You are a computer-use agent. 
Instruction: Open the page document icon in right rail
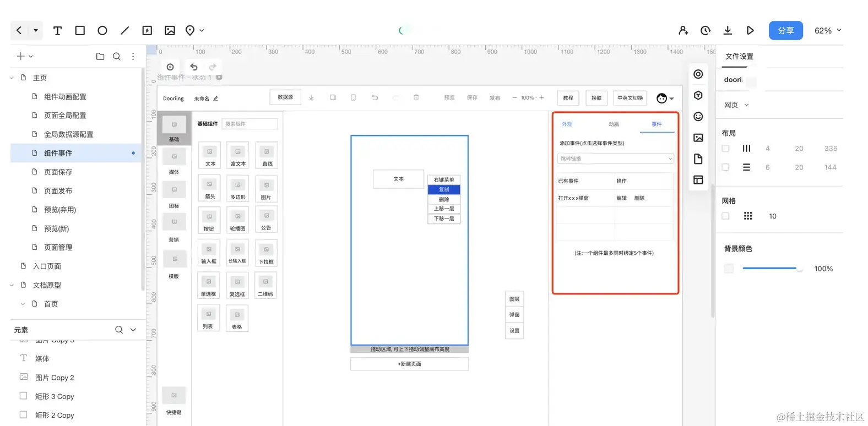click(698, 159)
